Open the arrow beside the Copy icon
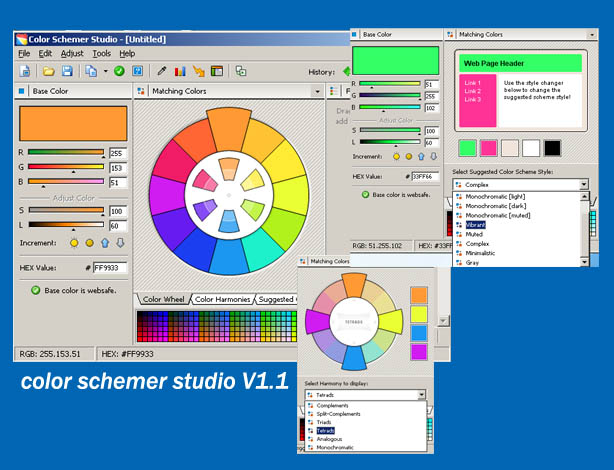Screen dimensions: 614x470 (106, 71)
